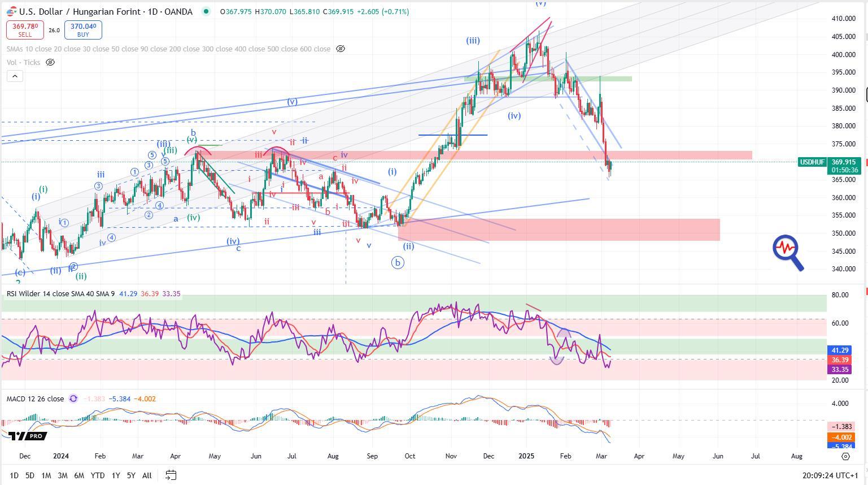The height and width of the screenshot is (485, 868).
Task: Open the Go to date calendar icon
Action: click(171, 475)
